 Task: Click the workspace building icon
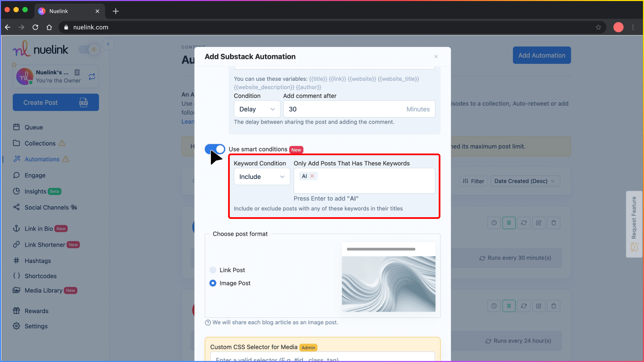(x=77, y=72)
